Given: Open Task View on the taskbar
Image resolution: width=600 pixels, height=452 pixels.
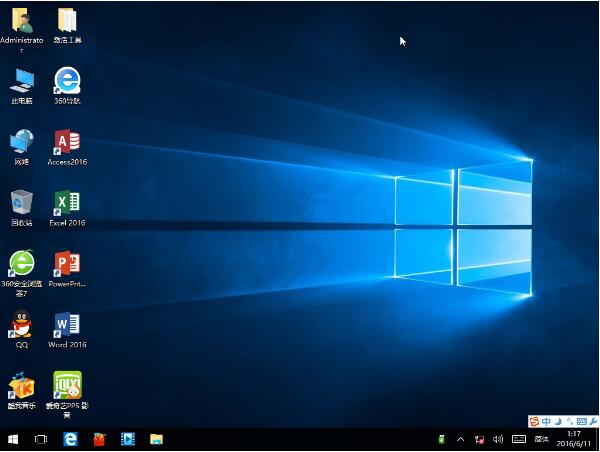Looking at the screenshot, I should click(x=41, y=439).
